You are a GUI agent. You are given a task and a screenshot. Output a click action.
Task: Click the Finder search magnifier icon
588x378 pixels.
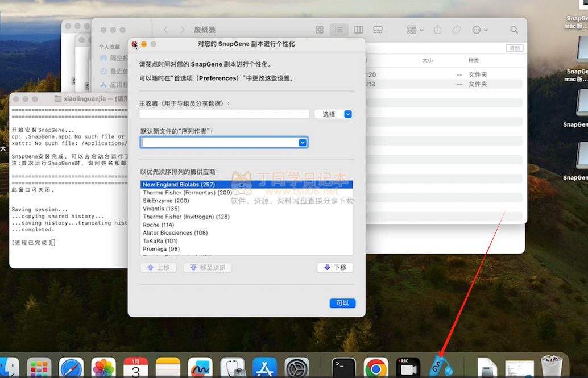(514, 30)
